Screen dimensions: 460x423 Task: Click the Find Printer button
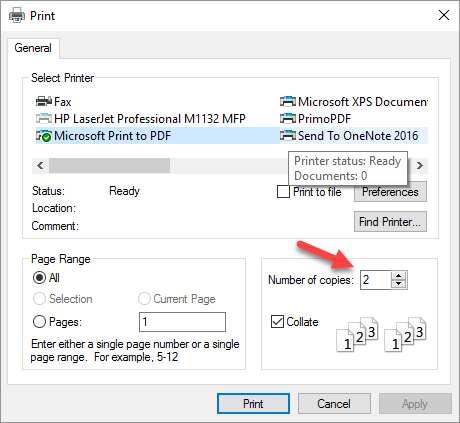coord(390,222)
